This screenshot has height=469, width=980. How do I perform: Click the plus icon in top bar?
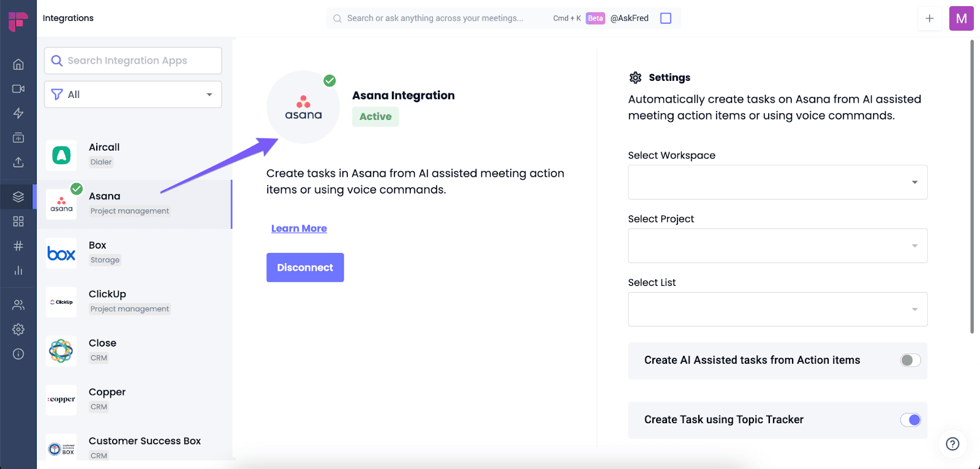[x=930, y=18]
